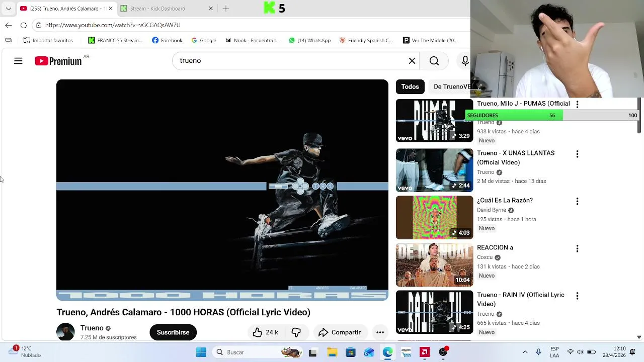Screen dimensions: 644x362
Task: Open Amazon app from taskbar
Action: tap(406, 352)
